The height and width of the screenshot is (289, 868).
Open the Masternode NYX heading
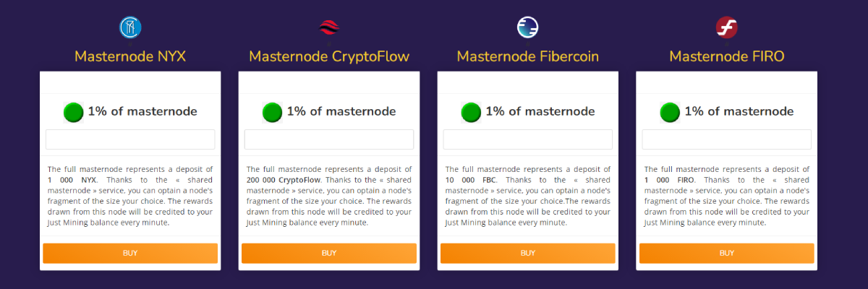130,56
